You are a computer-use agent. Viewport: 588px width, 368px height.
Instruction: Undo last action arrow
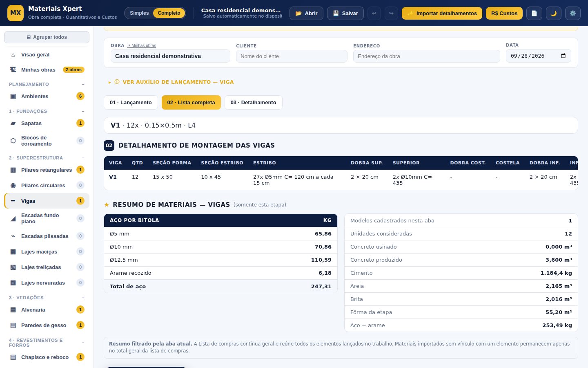(374, 13)
